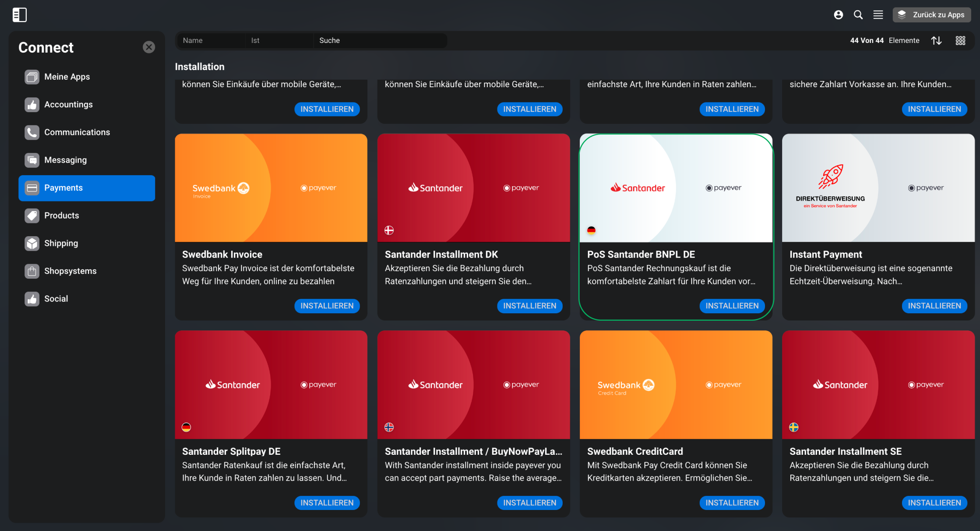
Task: Install Santander Installment / BuyNowPayLater
Action: point(529,503)
